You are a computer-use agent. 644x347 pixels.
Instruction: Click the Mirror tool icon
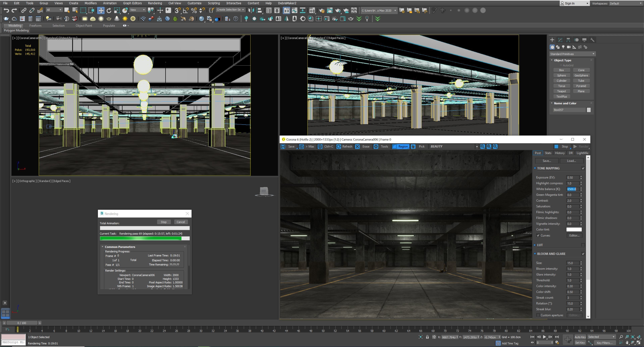[251, 11]
